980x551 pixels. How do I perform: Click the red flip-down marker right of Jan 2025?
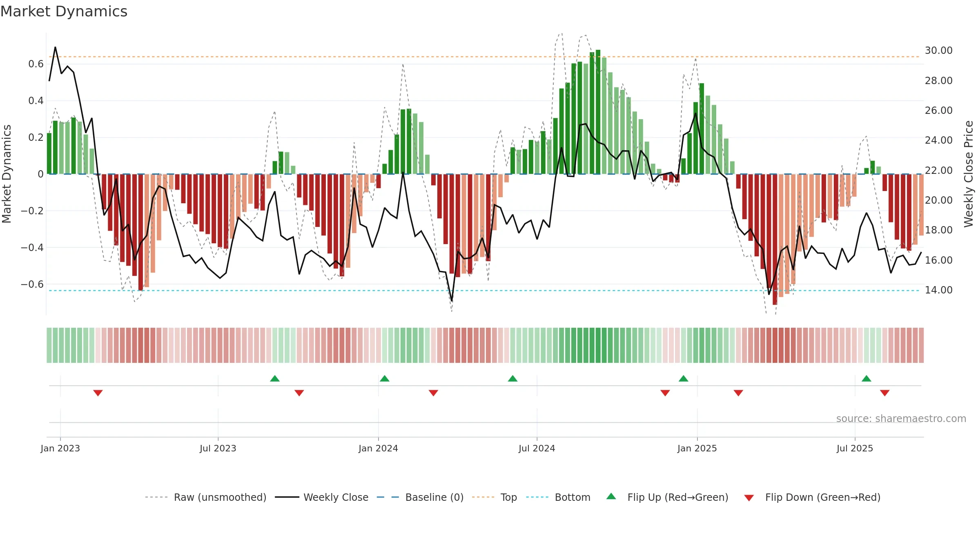[x=738, y=393]
